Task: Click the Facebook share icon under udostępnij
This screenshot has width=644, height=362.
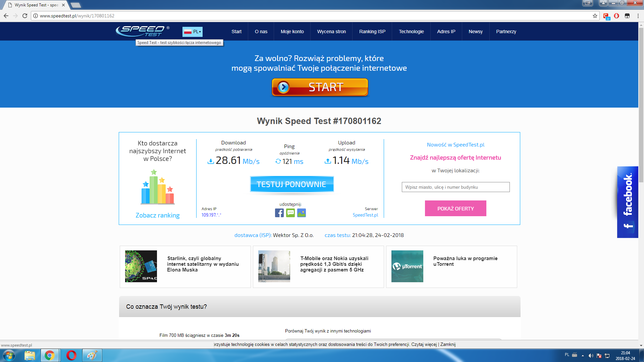Action: tap(279, 213)
